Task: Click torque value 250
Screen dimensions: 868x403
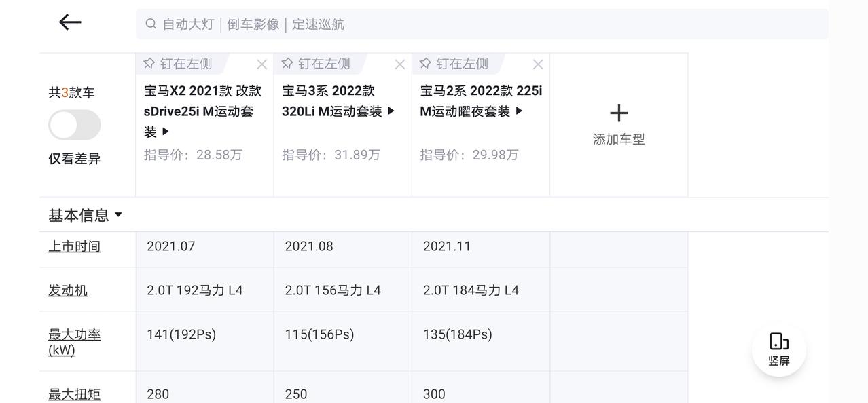Action: click(x=296, y=394)
